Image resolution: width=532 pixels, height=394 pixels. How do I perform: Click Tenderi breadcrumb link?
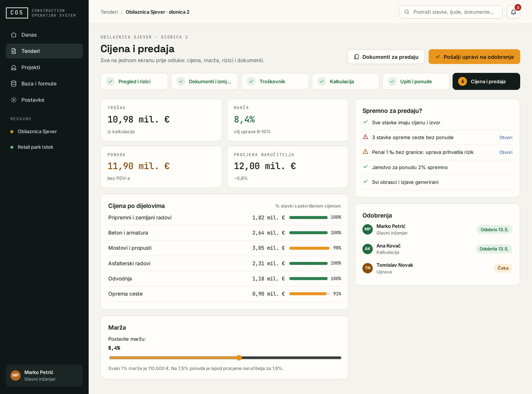tap(109, 12)
